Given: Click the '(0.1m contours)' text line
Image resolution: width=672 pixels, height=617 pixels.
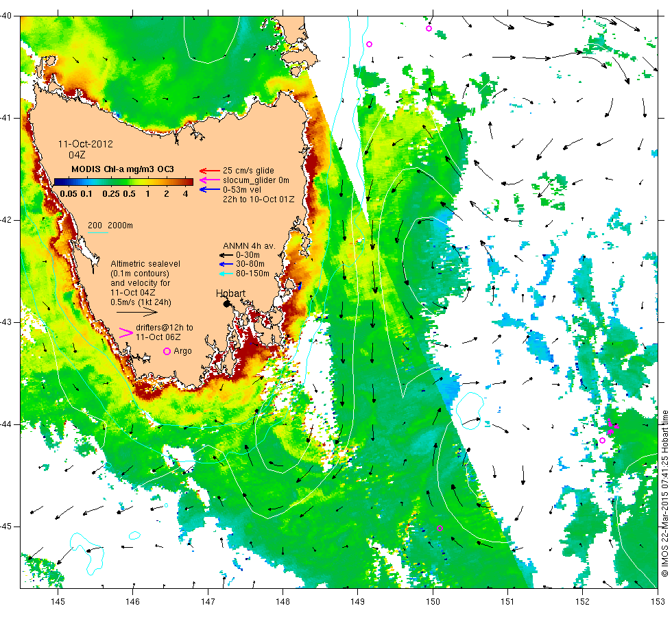Looking at the screenshot, I should point(140,274).
